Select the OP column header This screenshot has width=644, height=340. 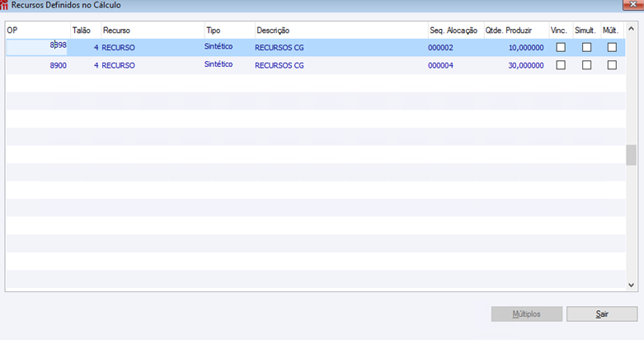38,30
